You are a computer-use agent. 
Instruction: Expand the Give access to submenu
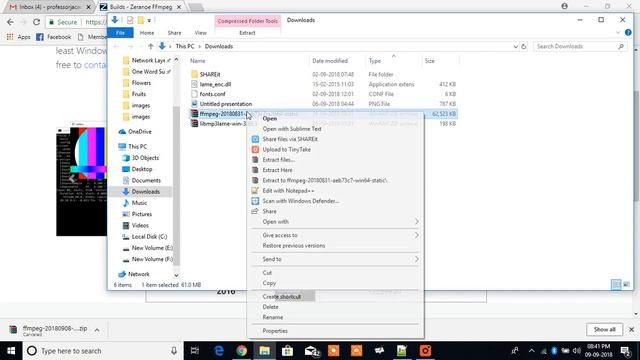pos(336,235)
